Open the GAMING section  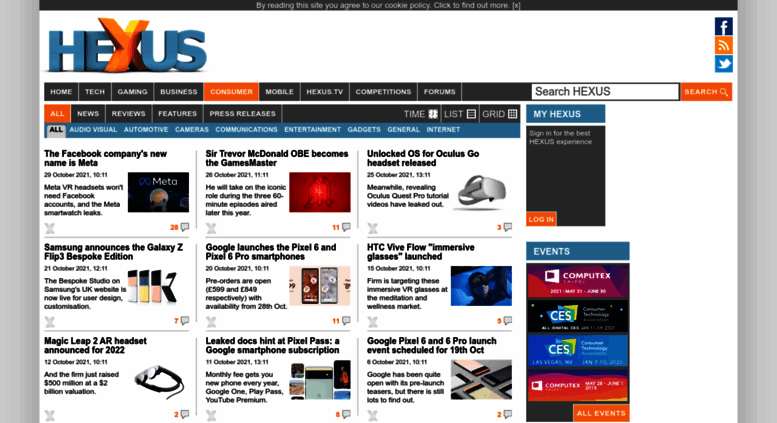pyautogui.click(x=132, y=92)
